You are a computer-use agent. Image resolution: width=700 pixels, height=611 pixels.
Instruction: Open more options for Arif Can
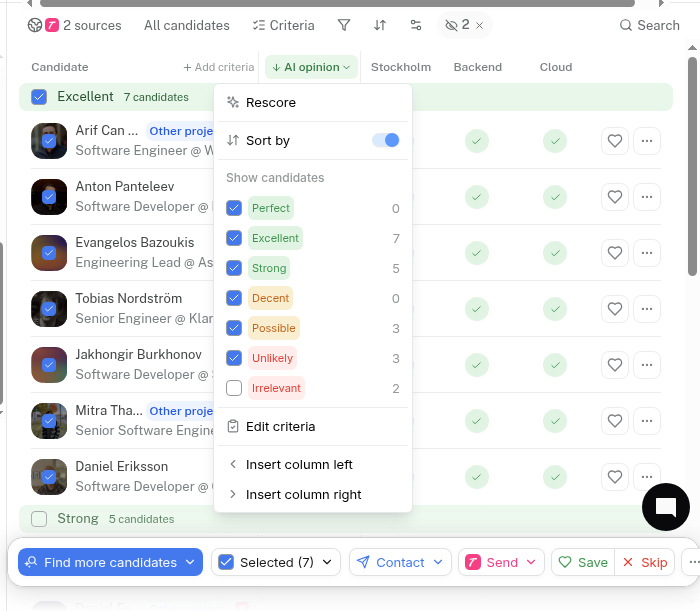(646, 141)
